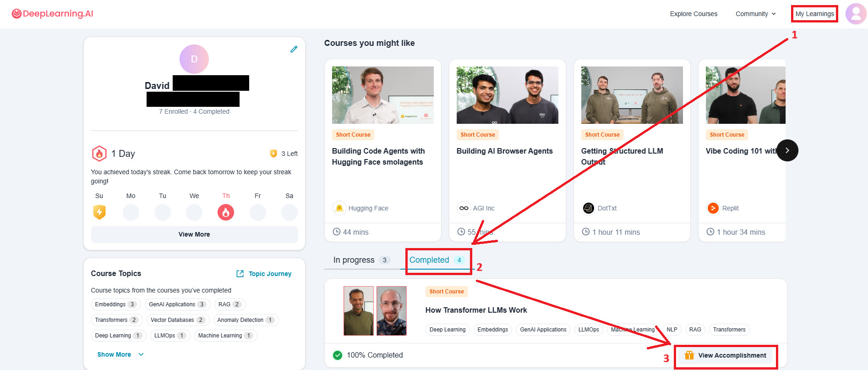Image resolution: width=868 pixels, height=370 pixels.
Task: Open Getting Structured LLM Output course
Action: tap(622, 156)
